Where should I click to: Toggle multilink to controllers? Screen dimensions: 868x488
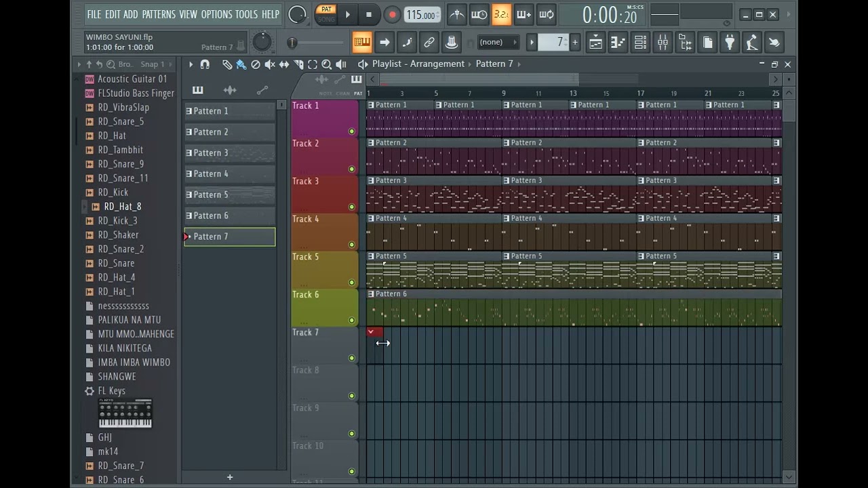pos(452,43)
